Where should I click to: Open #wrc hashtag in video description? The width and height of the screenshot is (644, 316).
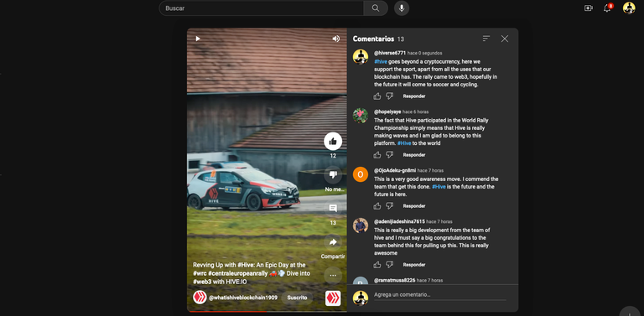(x=200, y=273)
